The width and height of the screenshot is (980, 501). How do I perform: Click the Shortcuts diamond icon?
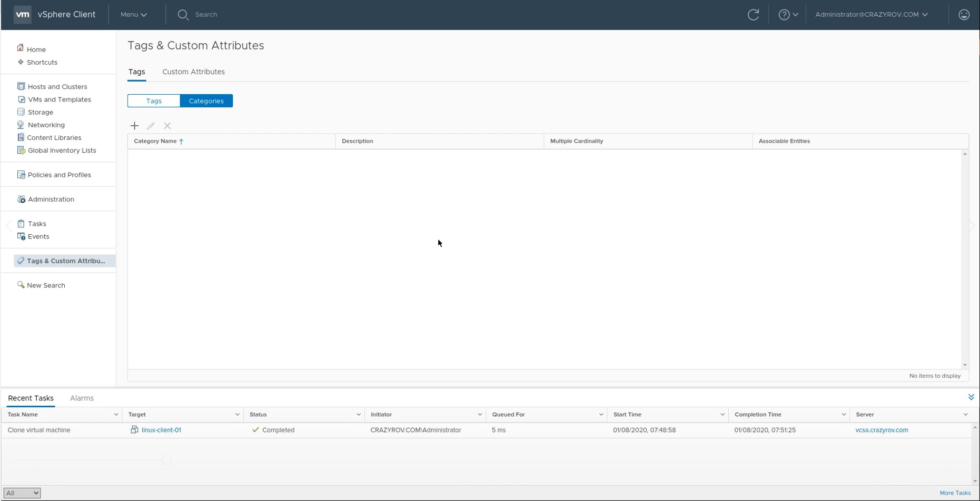tap(21, 62)
